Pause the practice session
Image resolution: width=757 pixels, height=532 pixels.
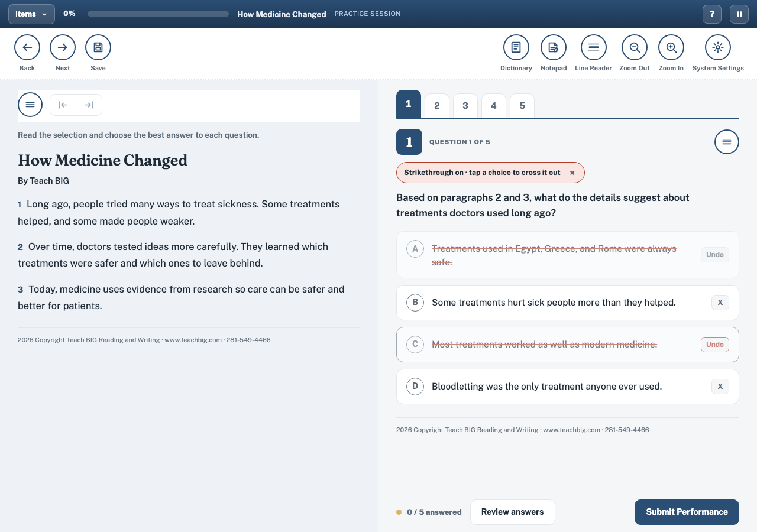(x=739, y=14)
